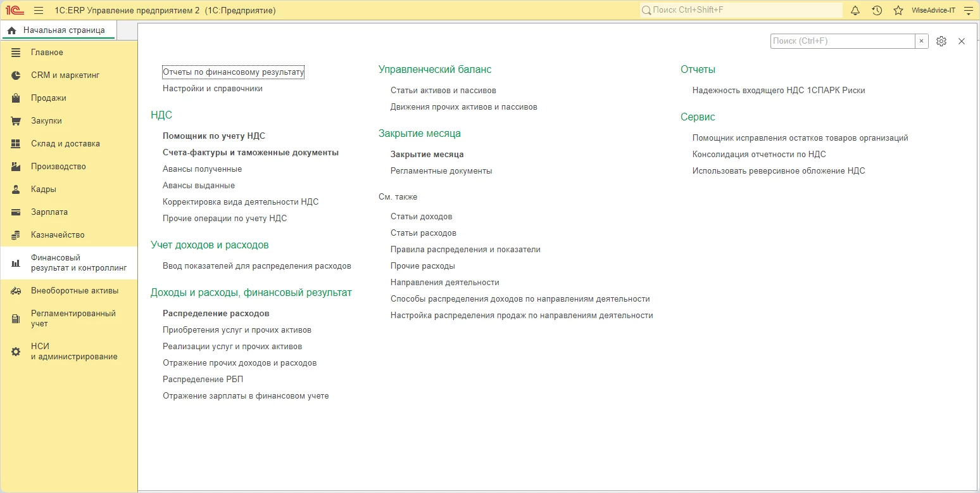Screen dimensions: 980x493
Task: Clear the section search field with the x button
Action: coord(922,41)
